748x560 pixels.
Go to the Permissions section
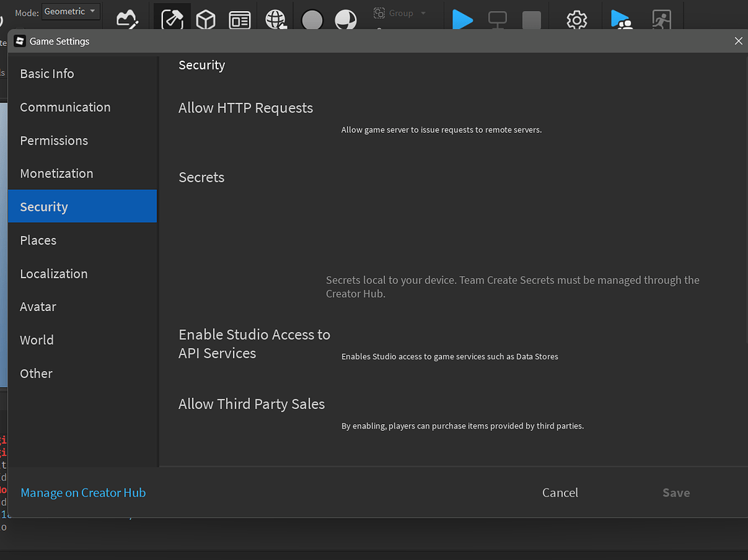pyautogui.click(x=83, y=140)
